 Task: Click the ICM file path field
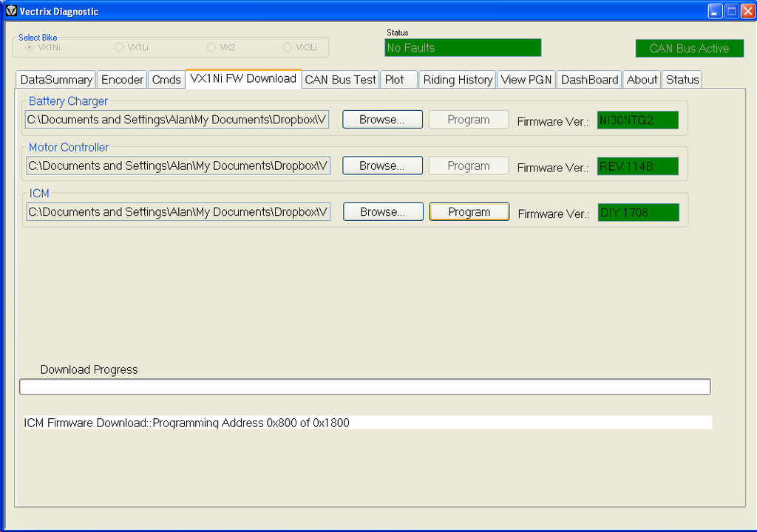click(x=178, y=212)
